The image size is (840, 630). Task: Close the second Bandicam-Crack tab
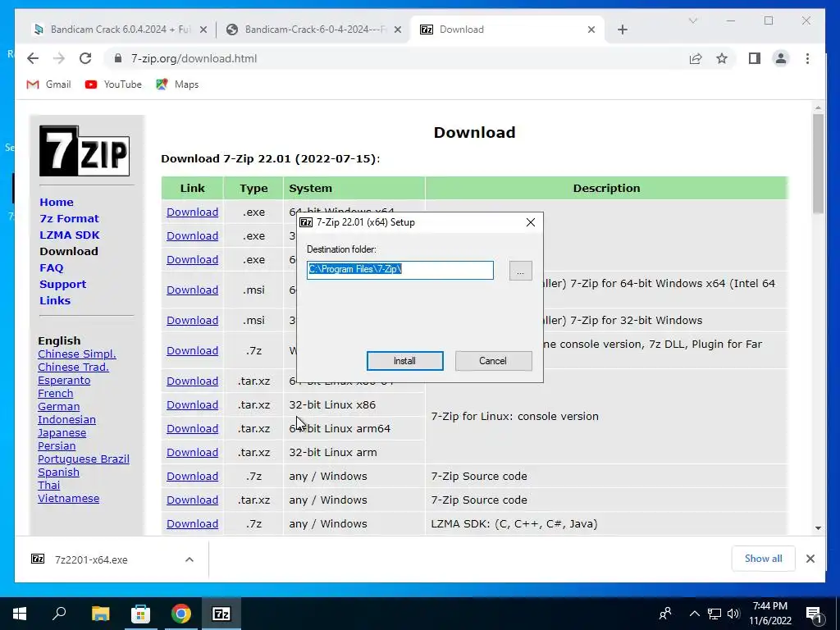click(398, 30)
